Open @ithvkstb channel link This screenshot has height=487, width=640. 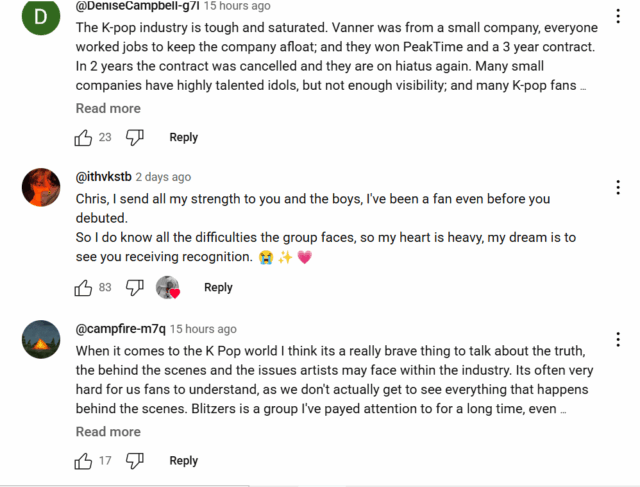[x=103, y=177]
